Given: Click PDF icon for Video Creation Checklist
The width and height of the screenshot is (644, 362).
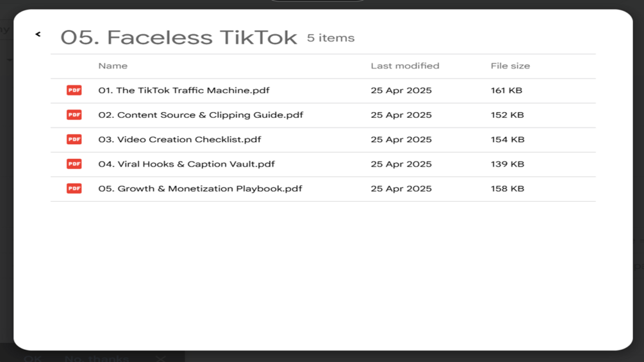Looking at the screenshot, I should click(74, 140).
